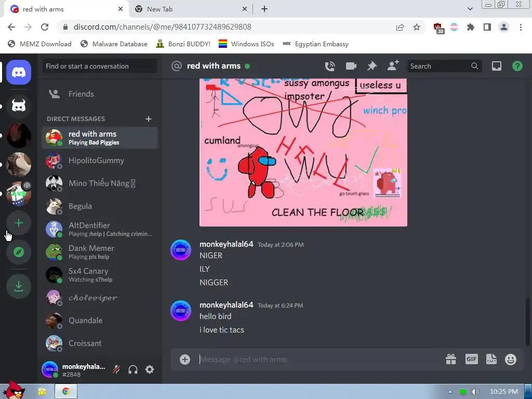This screenshot has width=532, height=399.
Task: Open DM with Croissant
Action: pos(99,343)
